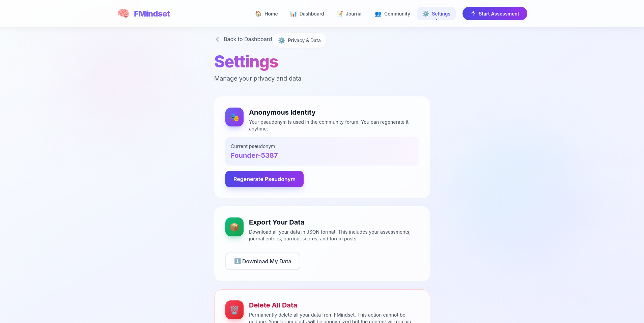Click the people icon beside Community
This screenshot has height=323, width=644.
point(378,14)
